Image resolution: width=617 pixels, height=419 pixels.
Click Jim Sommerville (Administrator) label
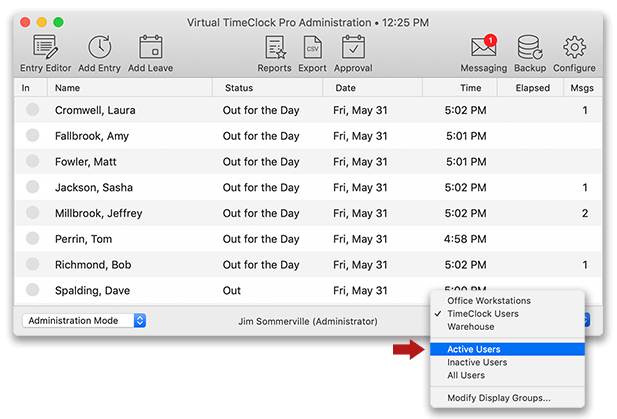click(x=308, y=321)
